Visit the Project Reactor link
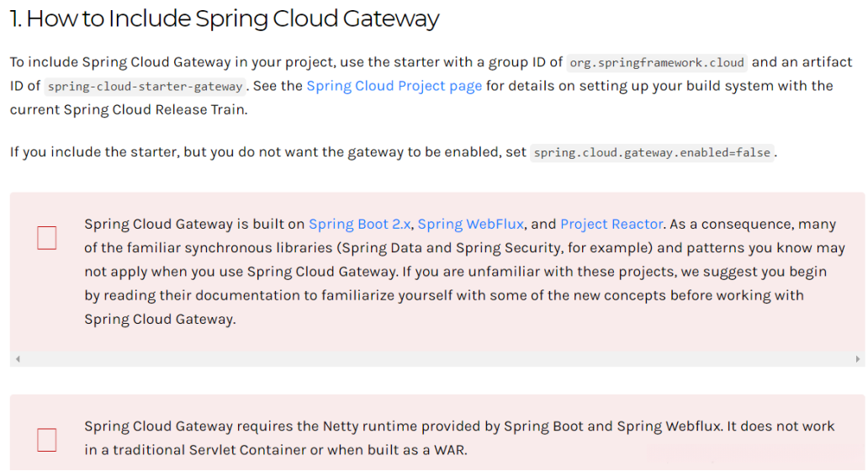 611,224
